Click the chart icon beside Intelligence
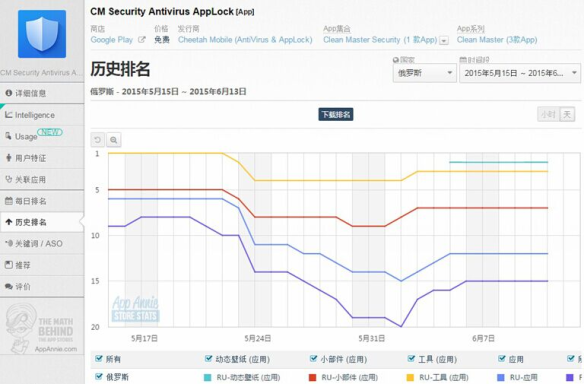 (x=9, y=115)
